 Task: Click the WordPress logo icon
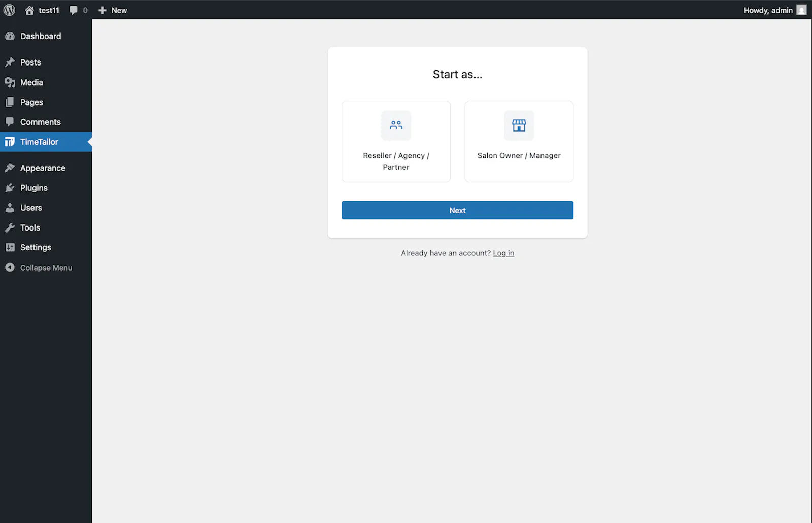[10, 10]
